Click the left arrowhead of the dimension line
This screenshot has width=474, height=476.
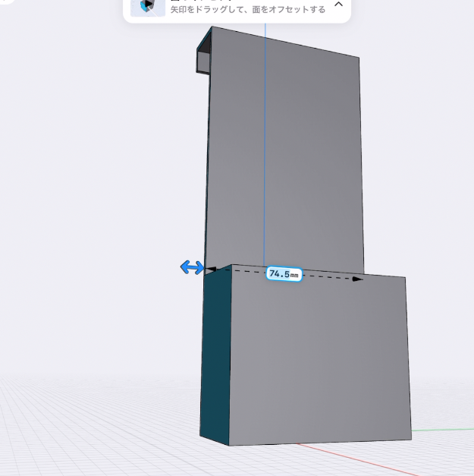tap(212, 269)
